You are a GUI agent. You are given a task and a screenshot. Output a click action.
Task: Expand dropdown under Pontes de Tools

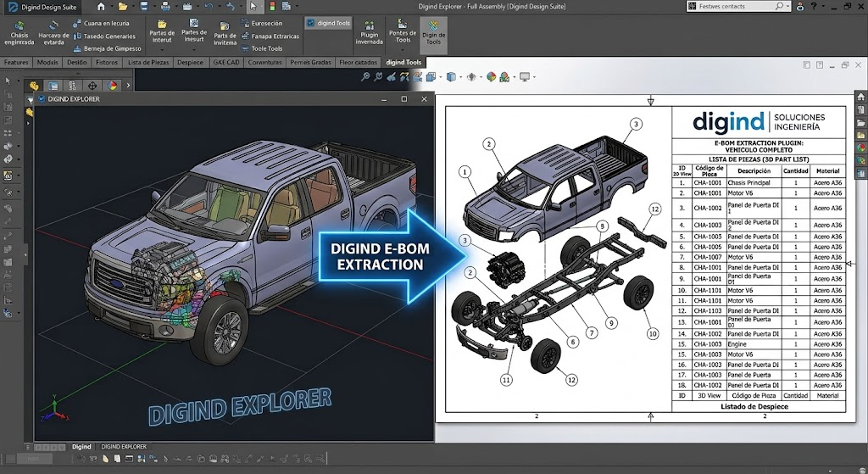click(403, 50)
